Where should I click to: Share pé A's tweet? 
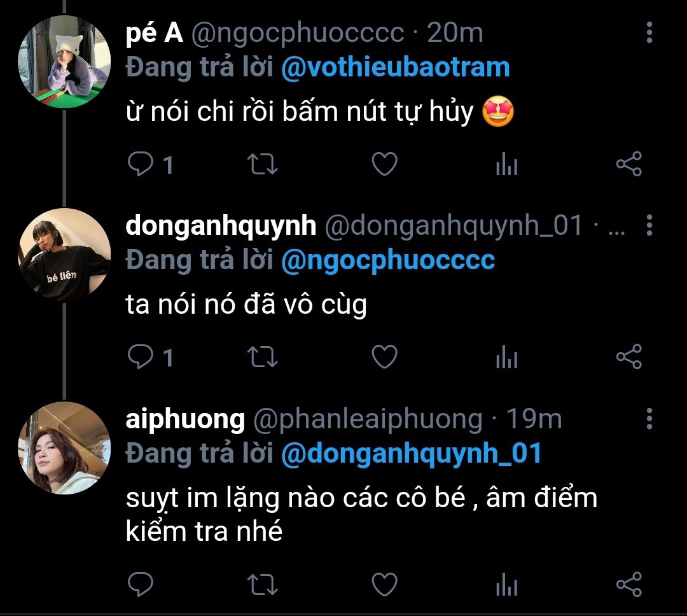coord(629,165)
